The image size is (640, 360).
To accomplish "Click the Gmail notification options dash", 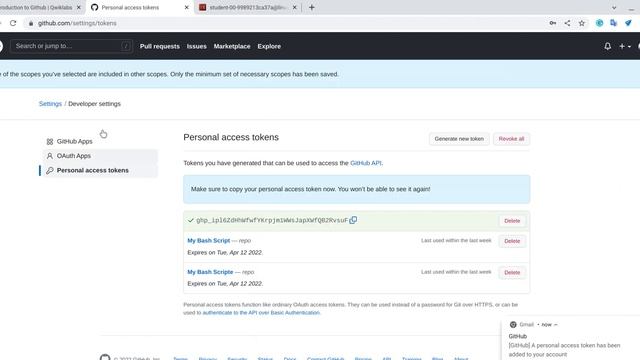I will (556, 324).
